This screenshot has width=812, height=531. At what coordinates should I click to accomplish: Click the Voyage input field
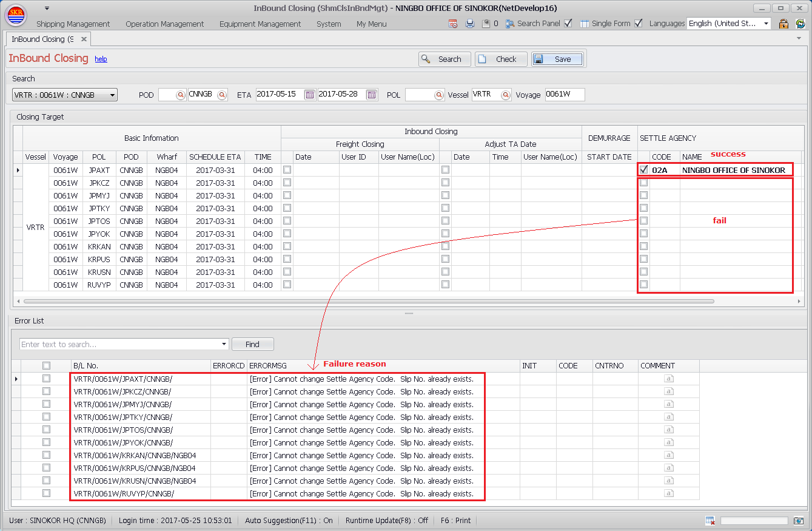(565, 95)
